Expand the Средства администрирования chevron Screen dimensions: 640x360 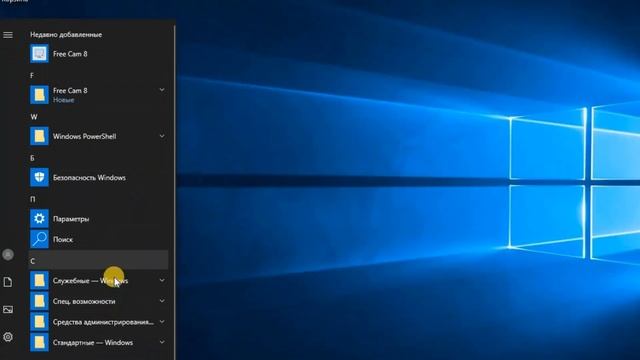162,322
